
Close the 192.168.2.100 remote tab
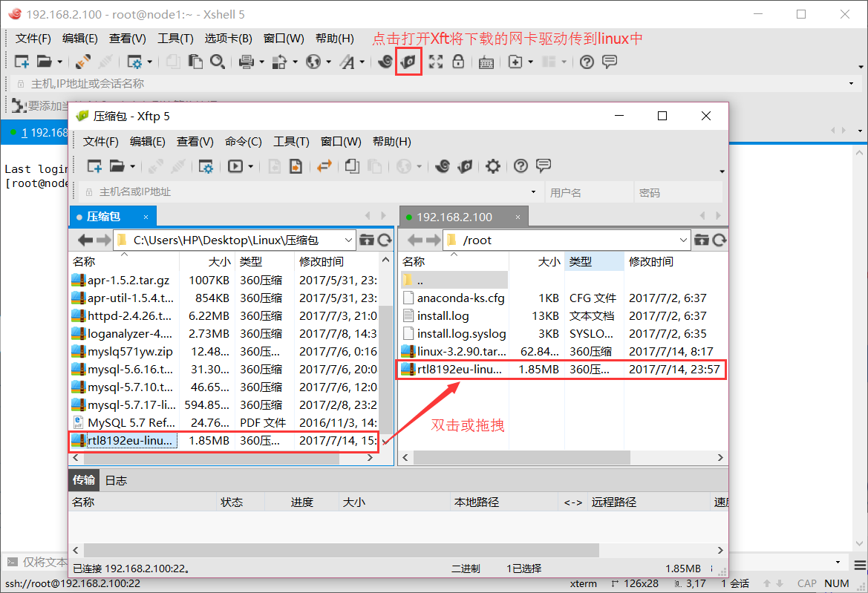[518, 217]
